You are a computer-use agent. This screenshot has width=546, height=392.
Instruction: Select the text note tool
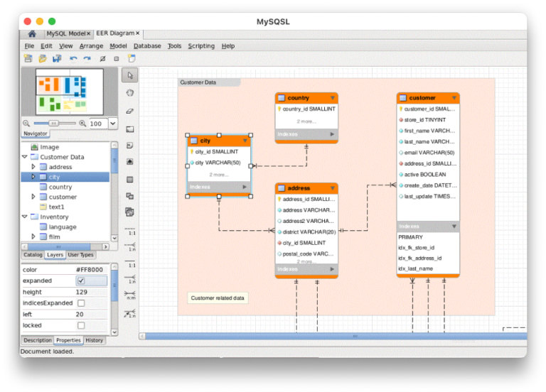point(130,146)
